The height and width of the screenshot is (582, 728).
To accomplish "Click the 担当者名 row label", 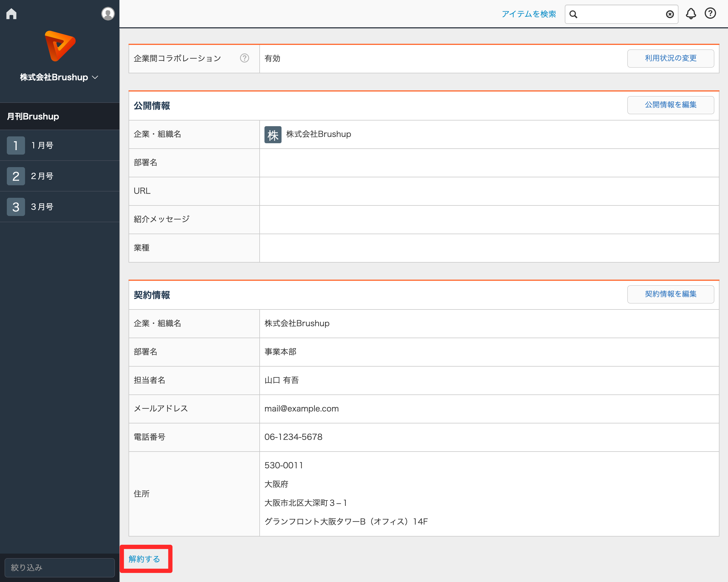I will pos(150,380).
